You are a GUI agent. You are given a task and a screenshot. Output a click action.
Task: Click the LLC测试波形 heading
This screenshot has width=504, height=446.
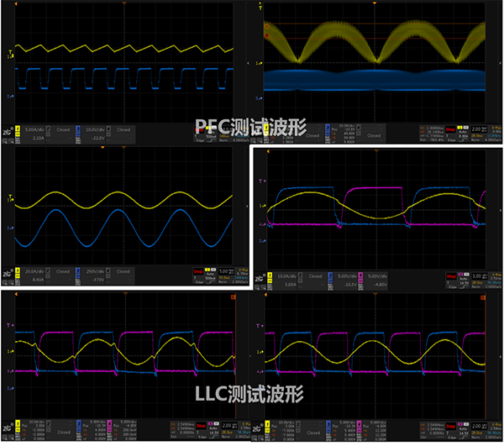[x=252, y=392]
